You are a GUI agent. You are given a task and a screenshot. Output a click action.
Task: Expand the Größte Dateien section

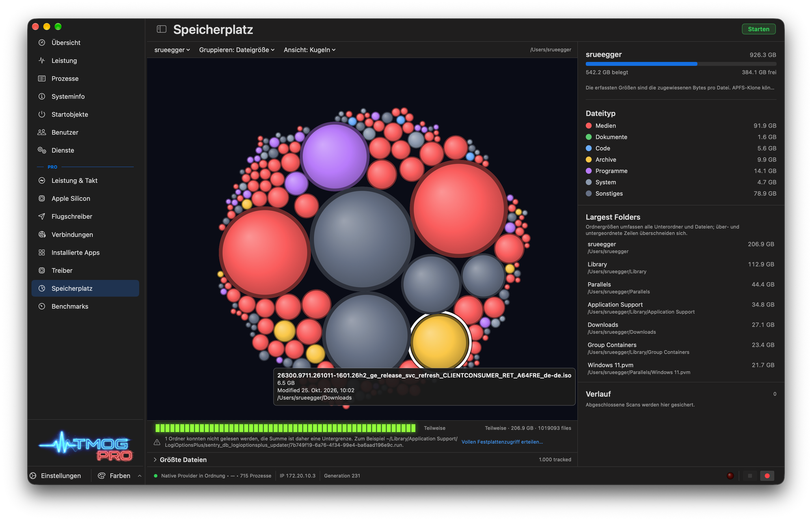click(x=155, y=460)
